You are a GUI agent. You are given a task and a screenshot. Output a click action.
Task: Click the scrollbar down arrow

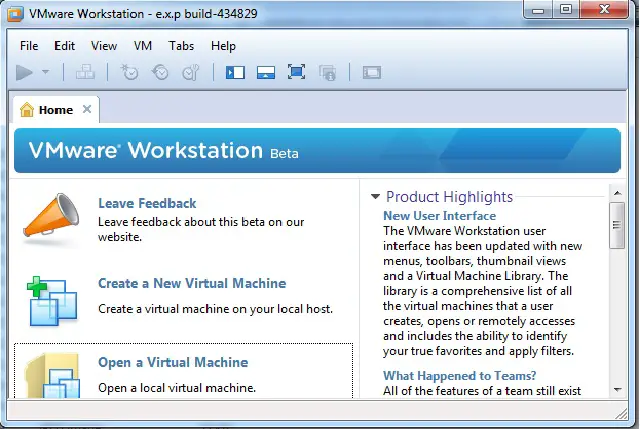[617, 390]
